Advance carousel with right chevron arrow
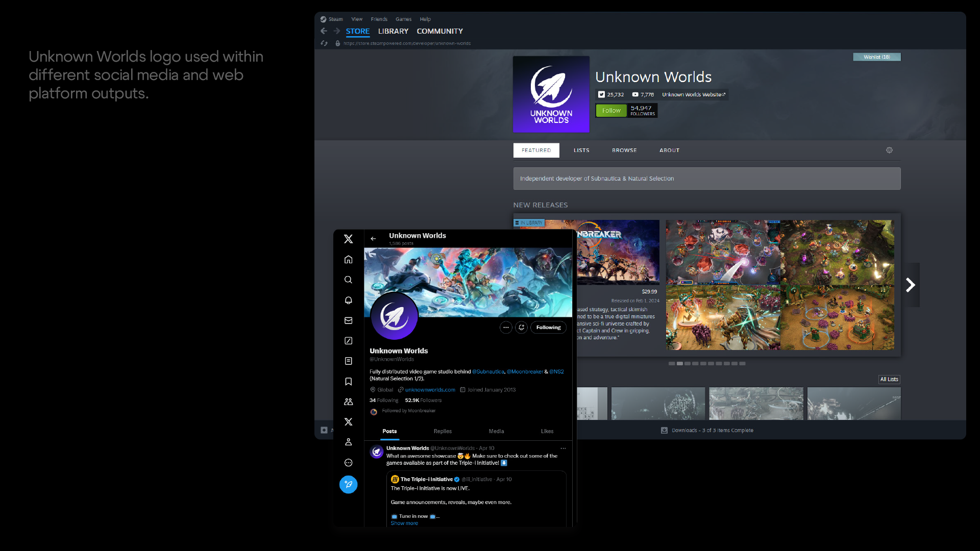 910,285
